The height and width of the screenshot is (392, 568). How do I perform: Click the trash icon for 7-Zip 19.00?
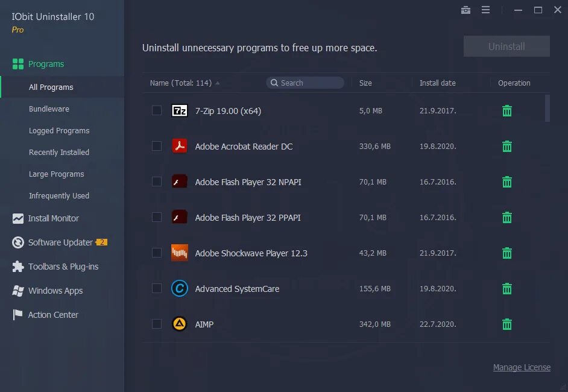pos(506,110)
